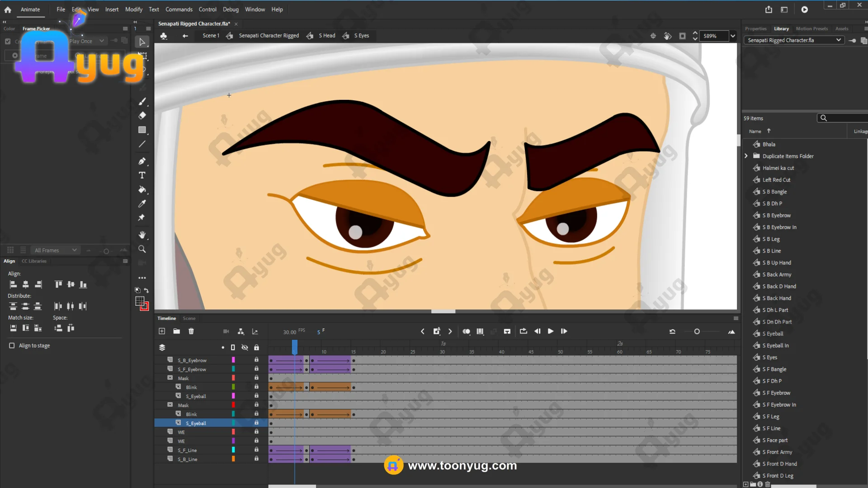Enable the Align to stage checkbox
The image size is (868, 488).
point(12,346)
